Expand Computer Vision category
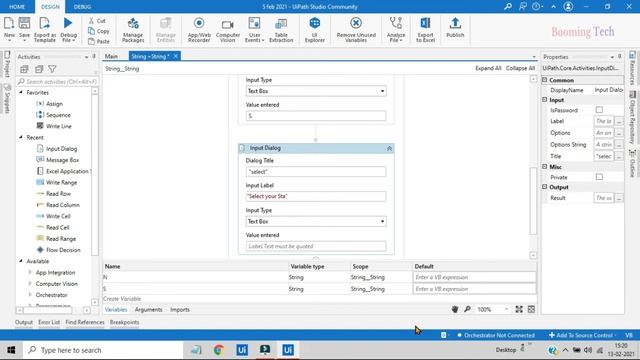 point(30,284)
